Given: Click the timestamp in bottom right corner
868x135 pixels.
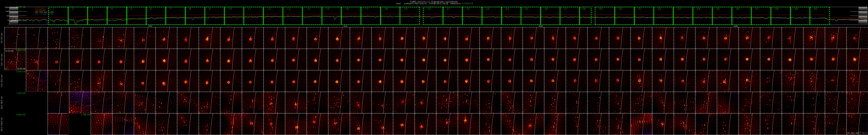Looking at the screenshot, I should click(857, 133).
